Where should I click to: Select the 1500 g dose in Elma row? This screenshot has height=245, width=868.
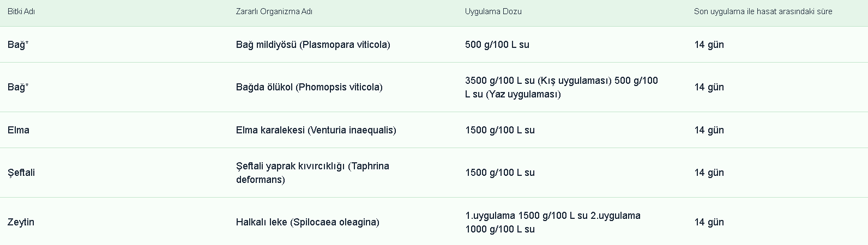(x=499, y=130)
